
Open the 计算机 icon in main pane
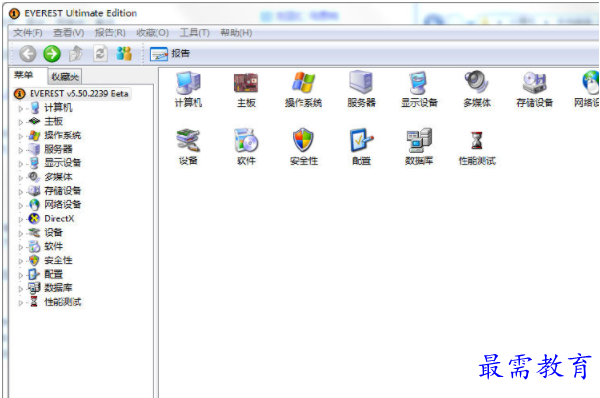point(188,89)
